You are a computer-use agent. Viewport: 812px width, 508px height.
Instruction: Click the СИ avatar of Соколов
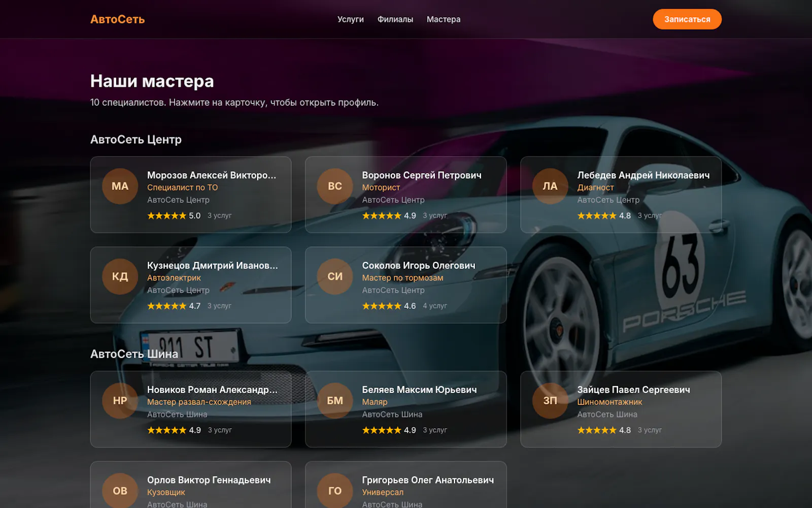click(x=334, y=277)
